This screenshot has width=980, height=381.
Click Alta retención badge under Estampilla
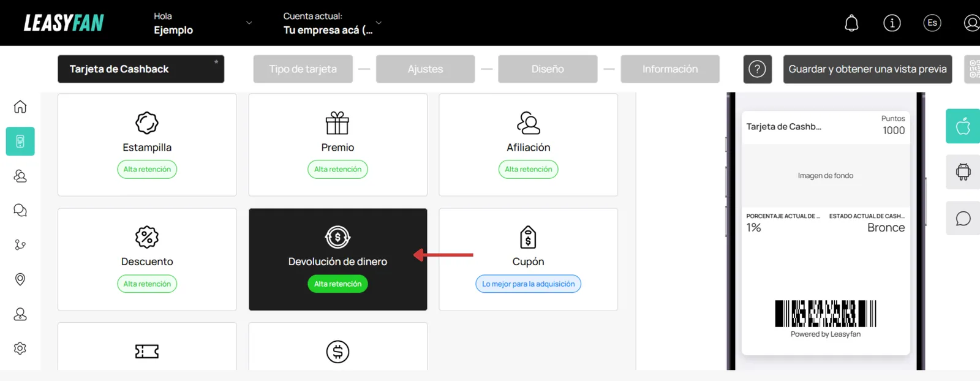point(147,170)
